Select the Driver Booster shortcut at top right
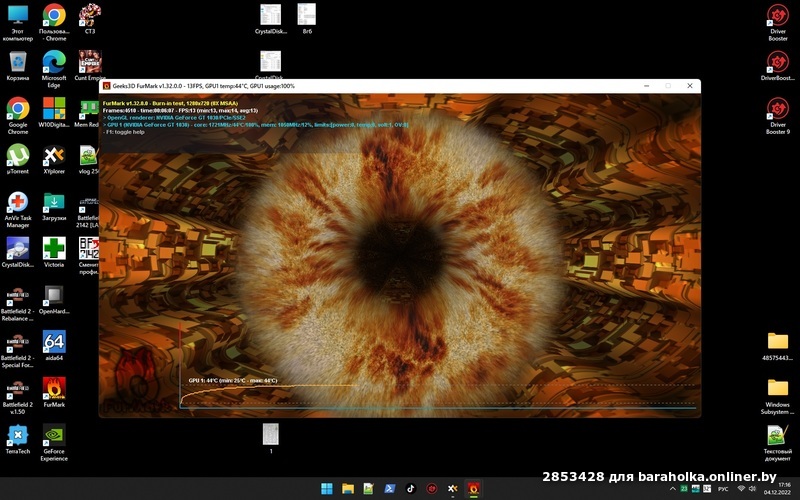The image size is (800, 500). 778,22
